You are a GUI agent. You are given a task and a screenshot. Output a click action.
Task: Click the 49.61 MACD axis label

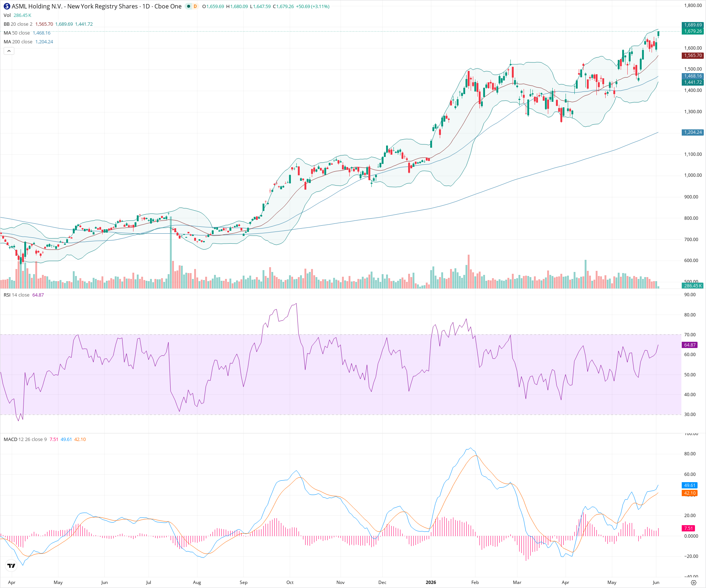click(x=690, y=485)
